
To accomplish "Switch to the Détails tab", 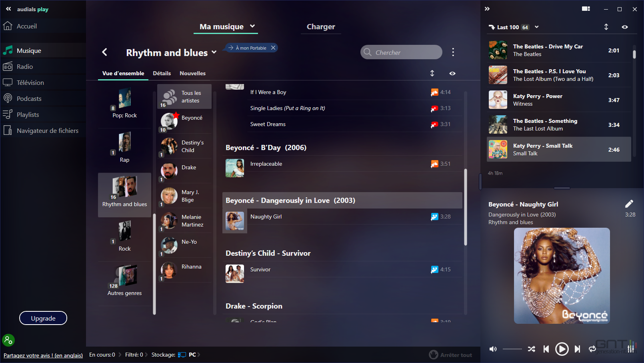I will point(162,73).
